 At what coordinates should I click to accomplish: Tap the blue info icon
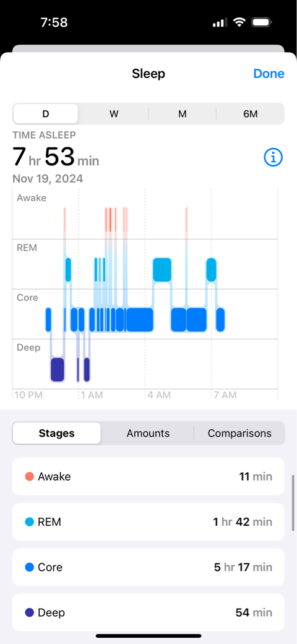tap(273, 157)
